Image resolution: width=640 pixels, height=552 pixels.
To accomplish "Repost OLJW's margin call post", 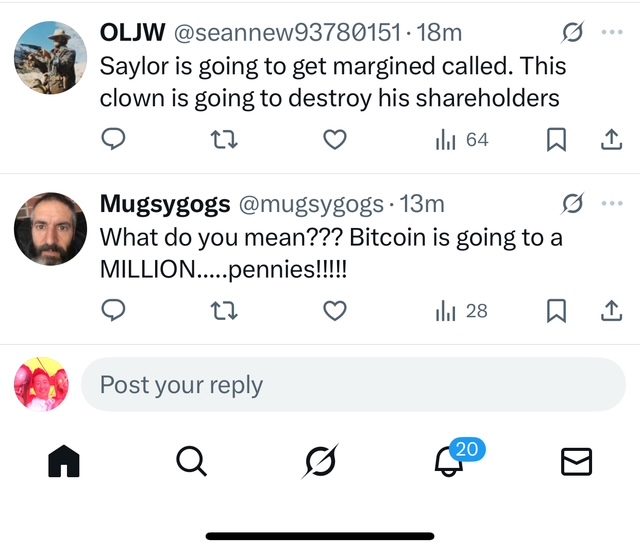I will pos(225,141).
